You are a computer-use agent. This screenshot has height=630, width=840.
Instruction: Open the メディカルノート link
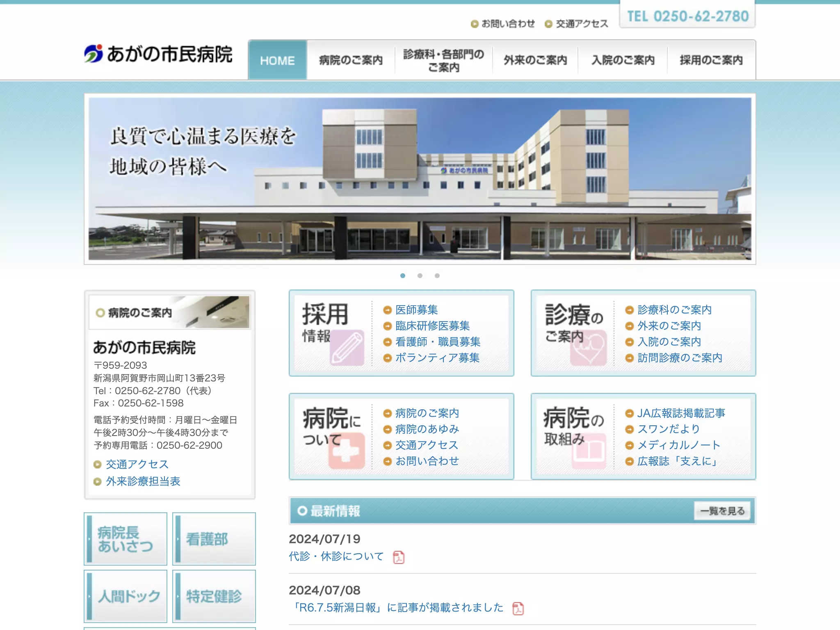coord(679,445)
